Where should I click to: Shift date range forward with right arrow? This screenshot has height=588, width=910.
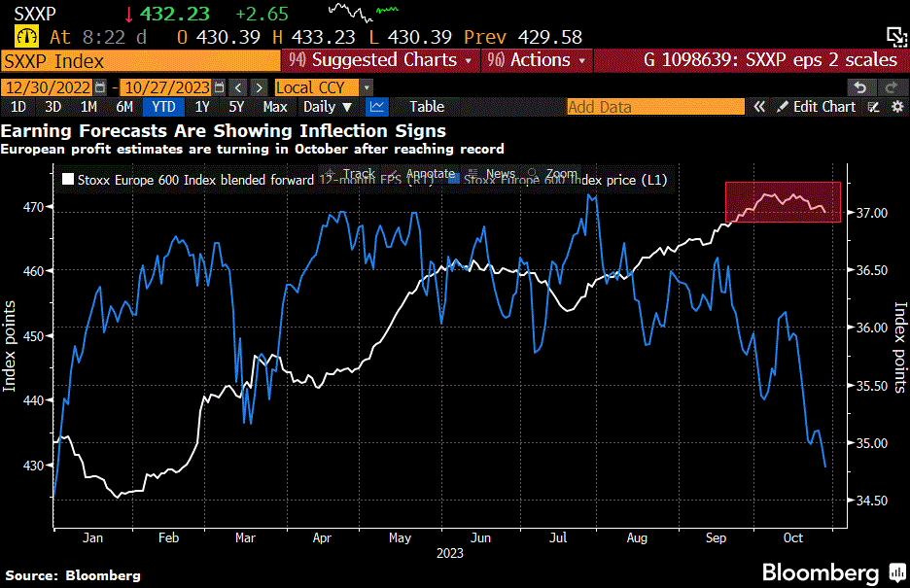click(x=260, y=87)
